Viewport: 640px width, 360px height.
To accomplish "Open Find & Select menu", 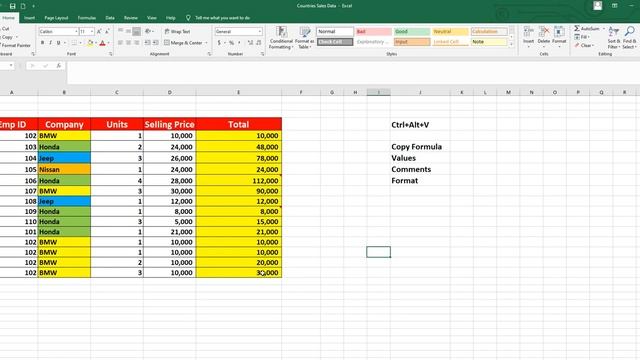I will 629,38.
